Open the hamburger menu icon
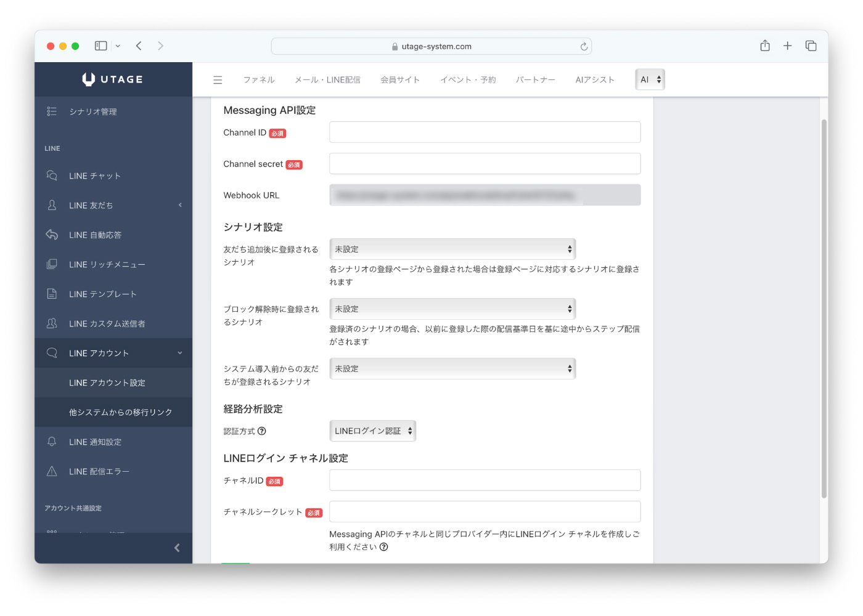This screenshot has width=863, height=616. click(218, 80)
